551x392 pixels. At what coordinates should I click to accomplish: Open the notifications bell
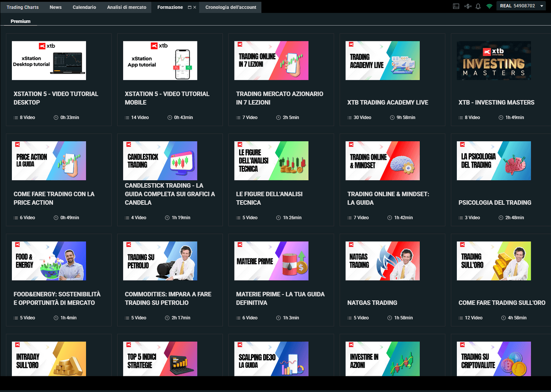(478, 6)
